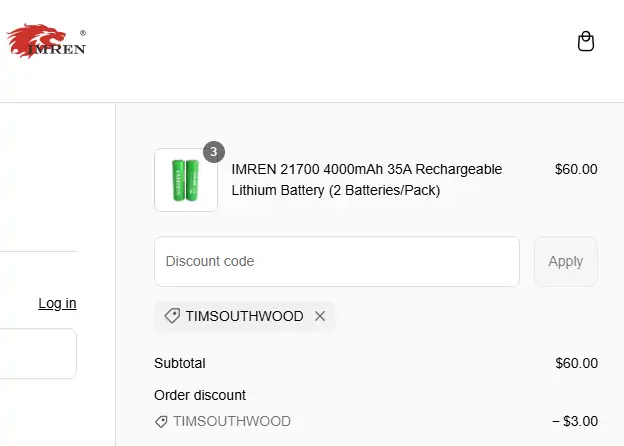Viewport: 624px width, 446px height.
Task: Click the quantity badge showing 3
Action: 214,152
